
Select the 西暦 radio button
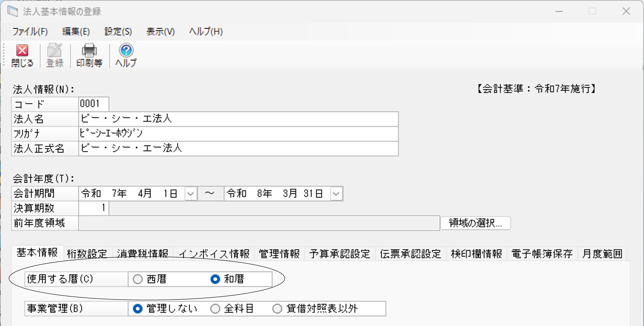pos(138,279)
